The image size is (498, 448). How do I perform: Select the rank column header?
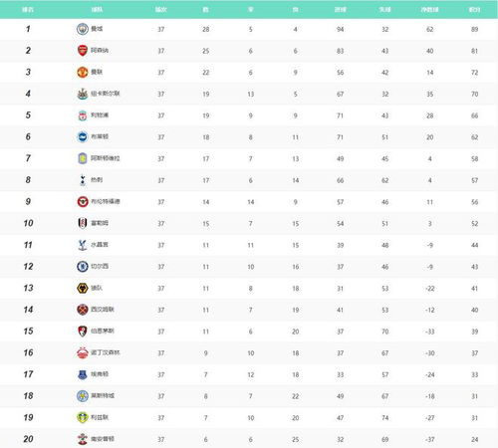click(x=28, y=9)
